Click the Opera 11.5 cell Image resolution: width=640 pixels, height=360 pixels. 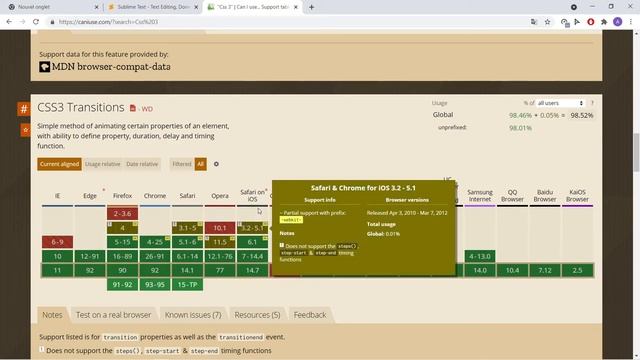(x=220, y=242)
